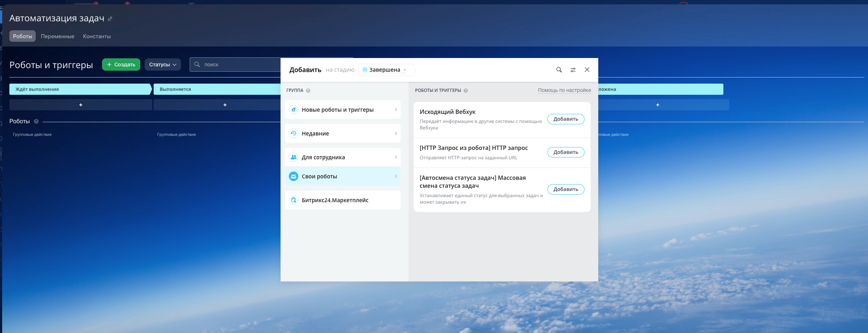This screenshot has width=868, height=333.
Task: Select the Новые роботы и триггеры group
Action: [x=343, y=110]
